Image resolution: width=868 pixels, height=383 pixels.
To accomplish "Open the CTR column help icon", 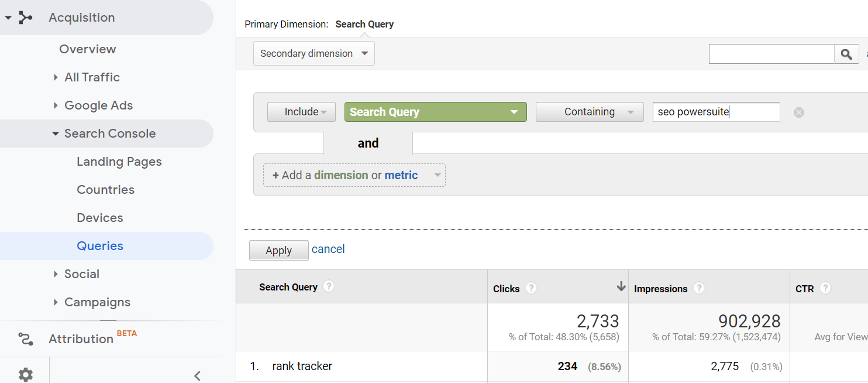I will point(825,288).
